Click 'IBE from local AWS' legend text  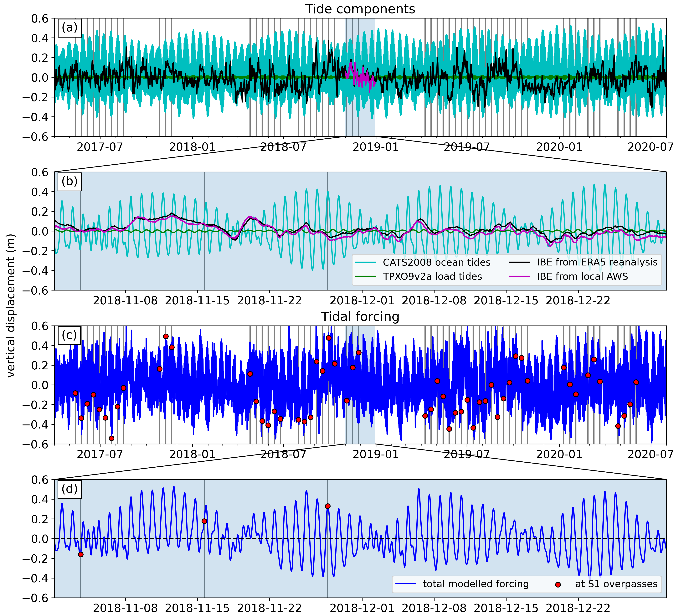[582, 276]
